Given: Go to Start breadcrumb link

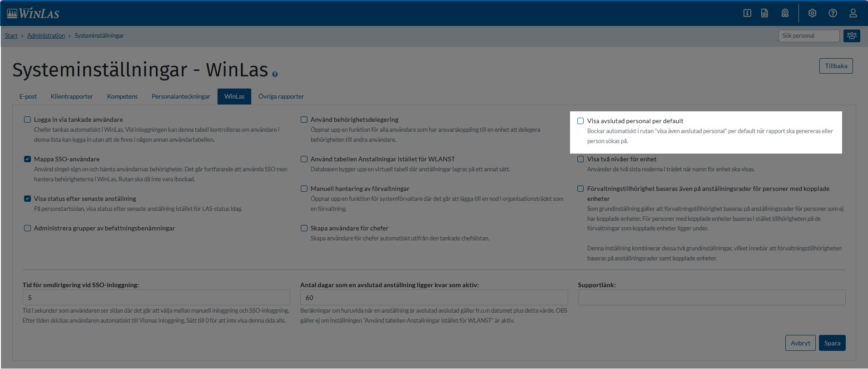Looking at the screenshot, I should [x=11, y=35].
